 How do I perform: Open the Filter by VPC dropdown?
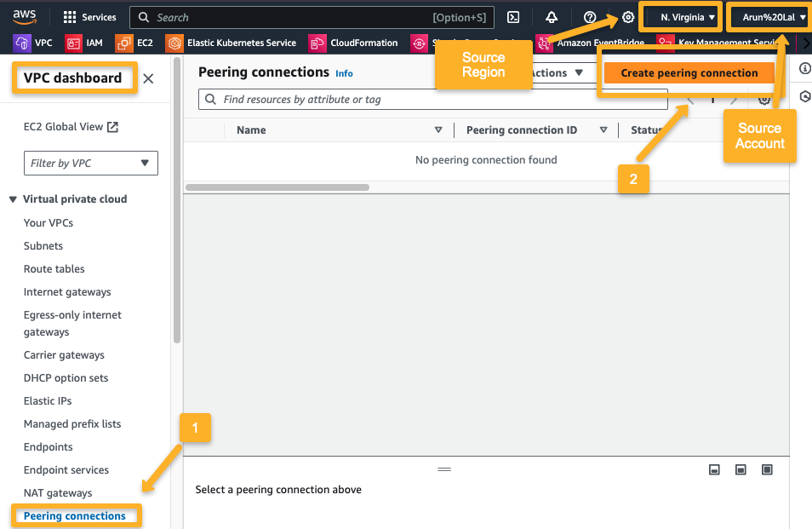[90, 164]
